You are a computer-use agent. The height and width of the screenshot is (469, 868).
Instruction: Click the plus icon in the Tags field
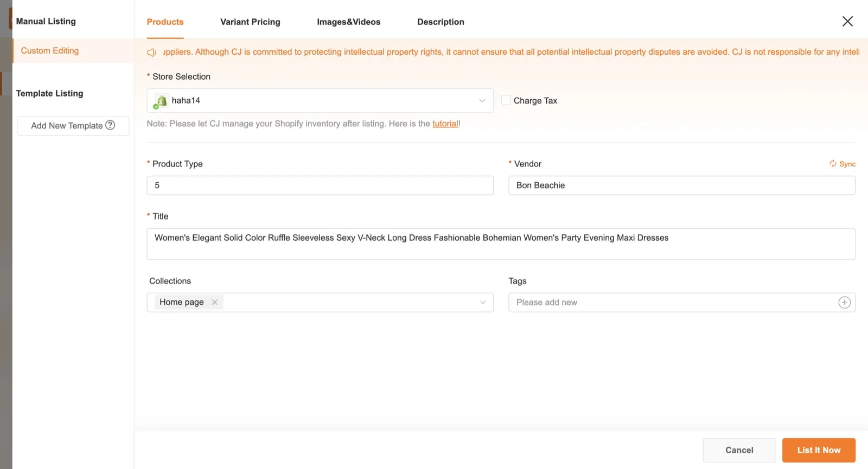(x=844, y=303)
